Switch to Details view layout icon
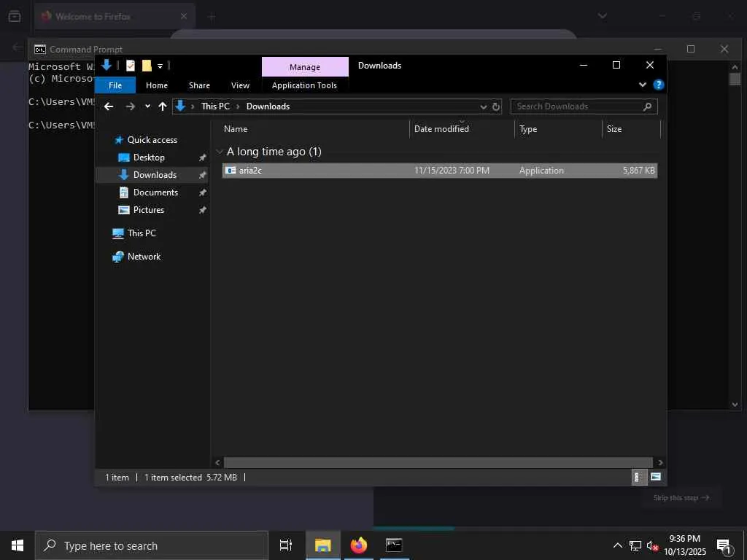This screenshot has width=747, height=560. pos(638,477)
